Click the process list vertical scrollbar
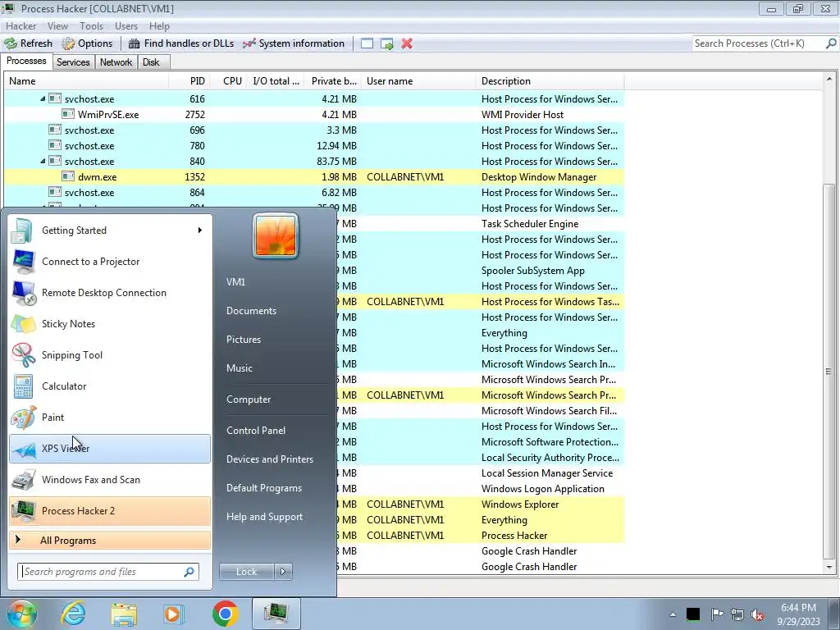 pyautogui.click(x=829, y=371)
